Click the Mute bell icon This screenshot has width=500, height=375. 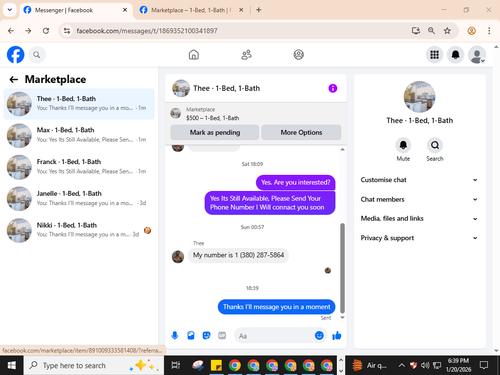pos(403,145)
